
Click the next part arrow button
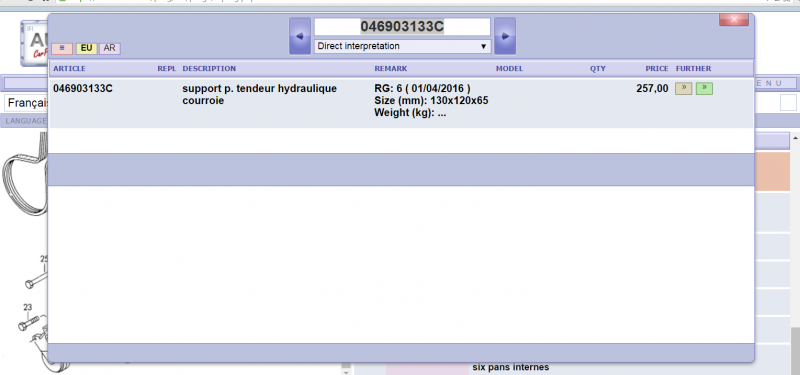[x=505, y=36]
